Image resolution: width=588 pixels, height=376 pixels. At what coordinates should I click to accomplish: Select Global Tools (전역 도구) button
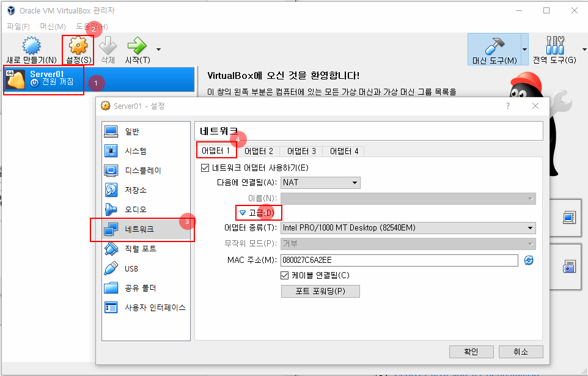pyautogui.click(x=555, y=50)
